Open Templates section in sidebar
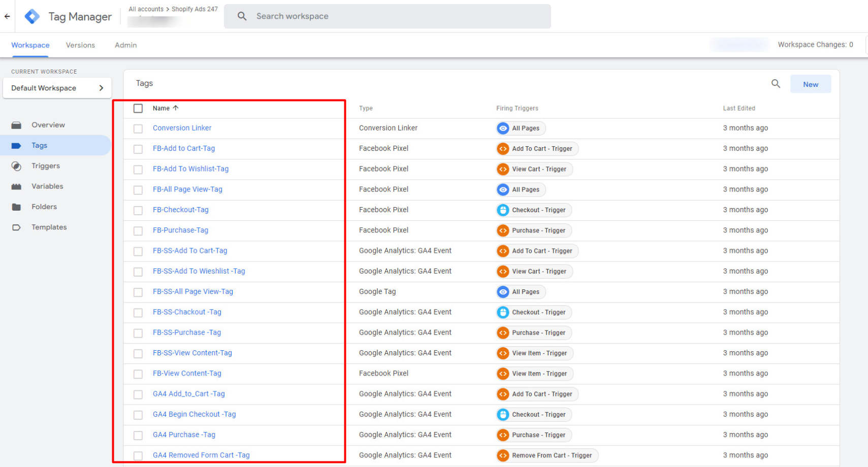This screenshot has width=868, height=467. coord(49,227)
